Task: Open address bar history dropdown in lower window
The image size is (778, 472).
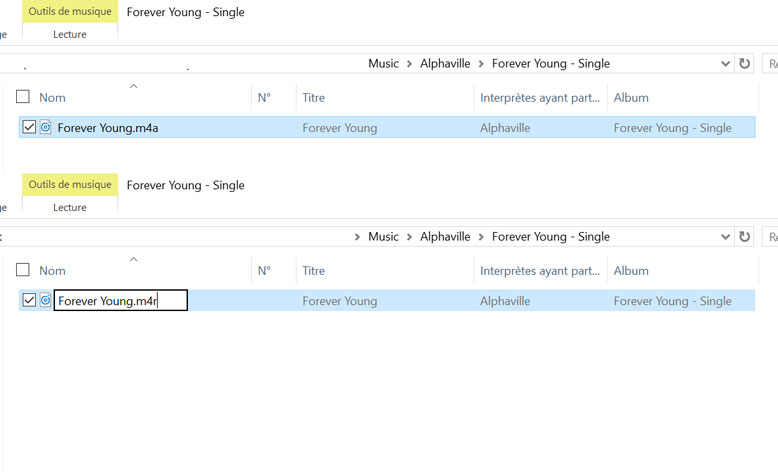Action: [725, 237]
